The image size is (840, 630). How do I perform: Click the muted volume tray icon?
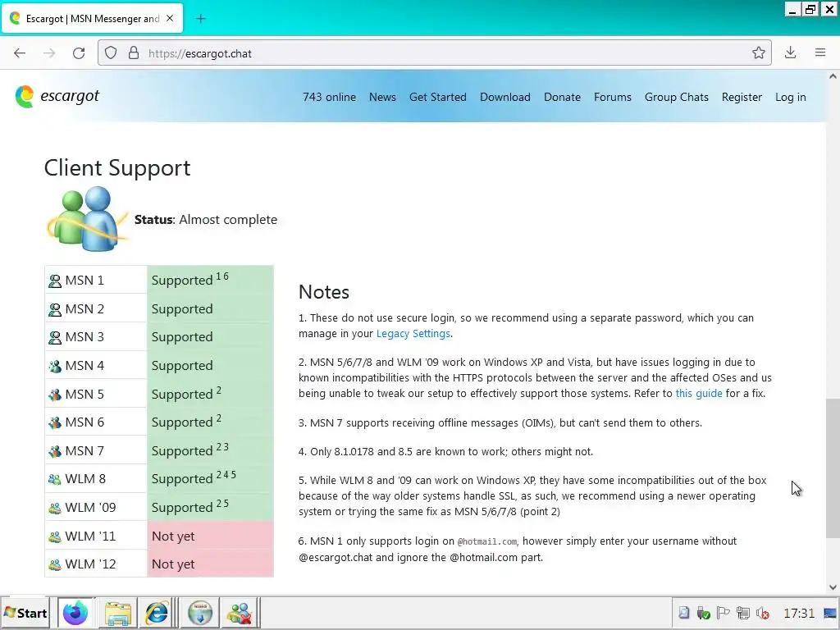pyautogui.click(x=762, y=613)
